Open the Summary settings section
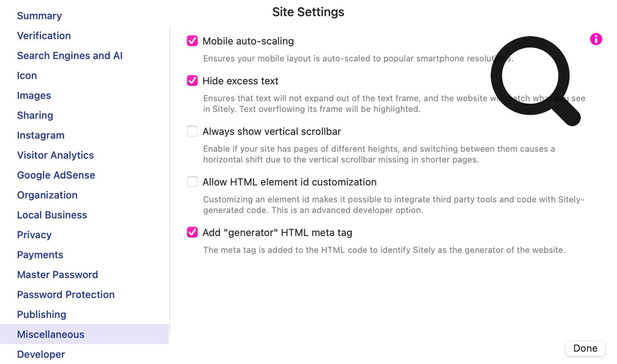 (x=39, y=16)
